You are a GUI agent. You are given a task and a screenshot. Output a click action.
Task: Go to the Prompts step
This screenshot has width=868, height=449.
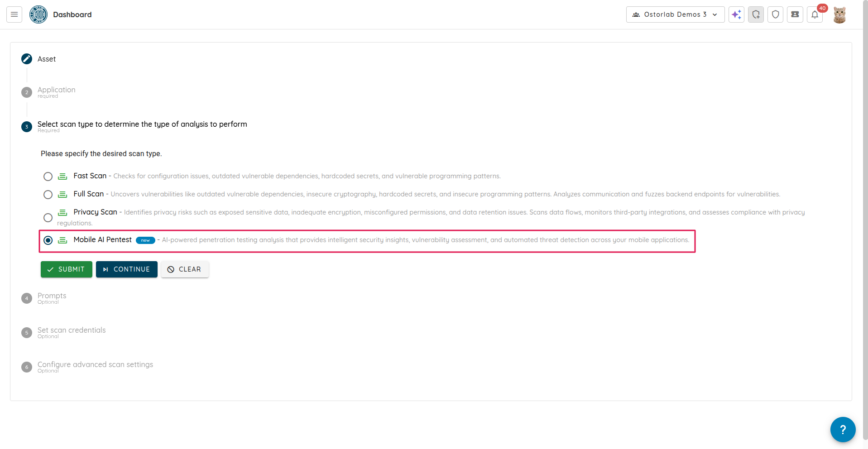52,296
